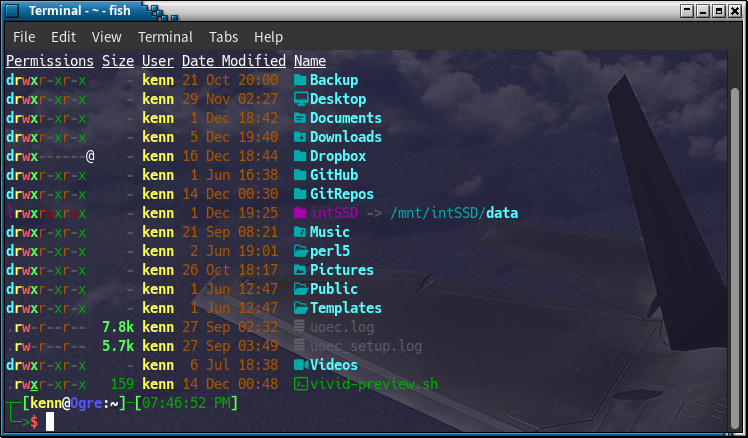This screenshot has width=748, height=438.
Task: Click the Music folder icon
Action: coord(300,232)
